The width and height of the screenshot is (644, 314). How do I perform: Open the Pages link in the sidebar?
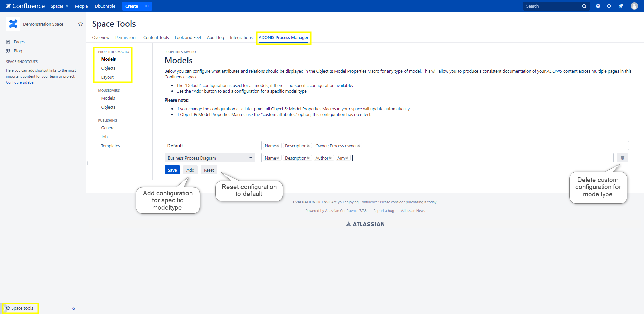[x=19, y=42]
